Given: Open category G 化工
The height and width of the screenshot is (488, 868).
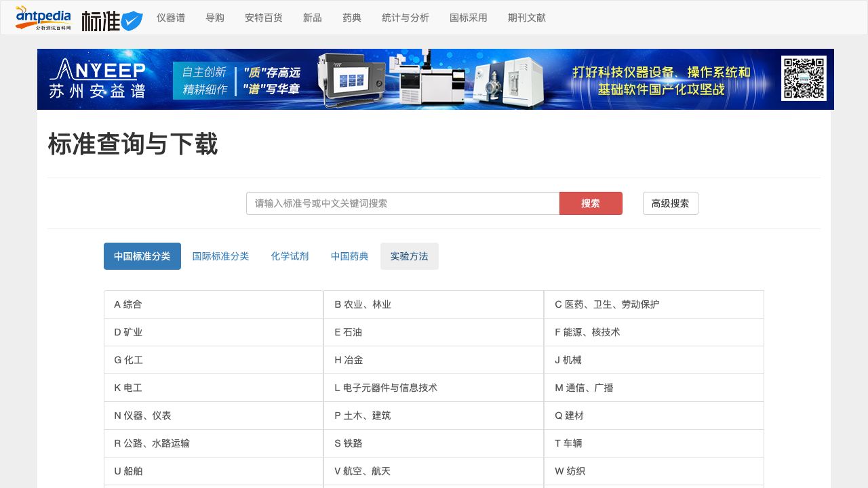Looking at the screenshot, I should point(129,360).
